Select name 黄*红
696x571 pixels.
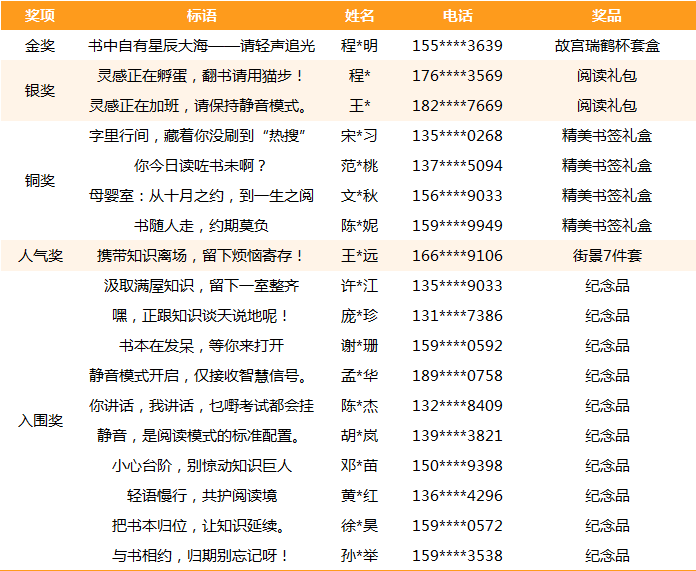(359, 496)
